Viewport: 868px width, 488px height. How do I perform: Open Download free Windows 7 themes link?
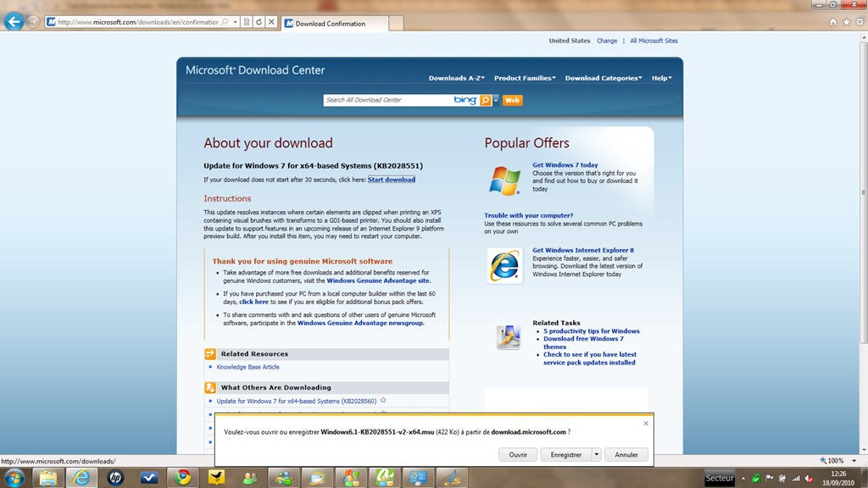(x=583, y=342)
